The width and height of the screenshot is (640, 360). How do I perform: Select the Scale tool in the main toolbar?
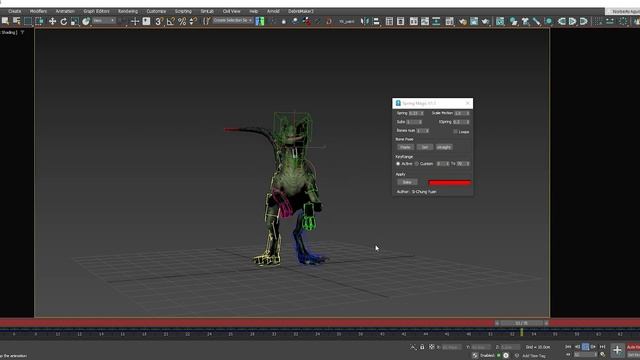(75, 21)
